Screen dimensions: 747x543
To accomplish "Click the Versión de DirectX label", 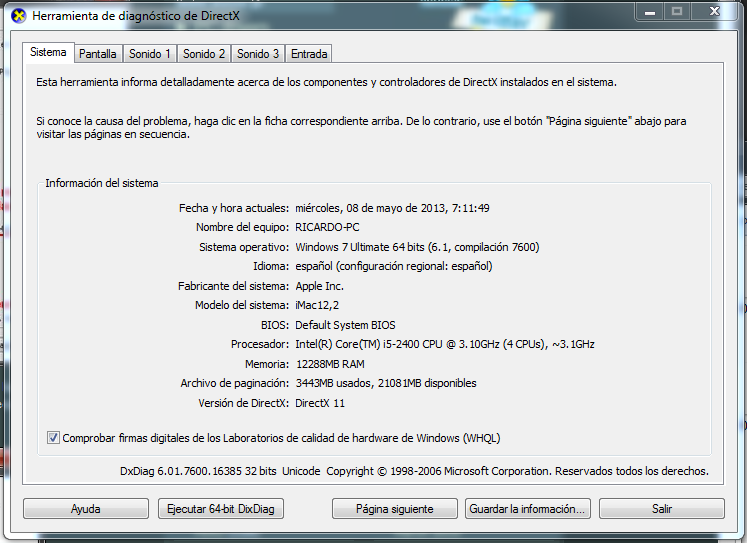I will point(243,403).
